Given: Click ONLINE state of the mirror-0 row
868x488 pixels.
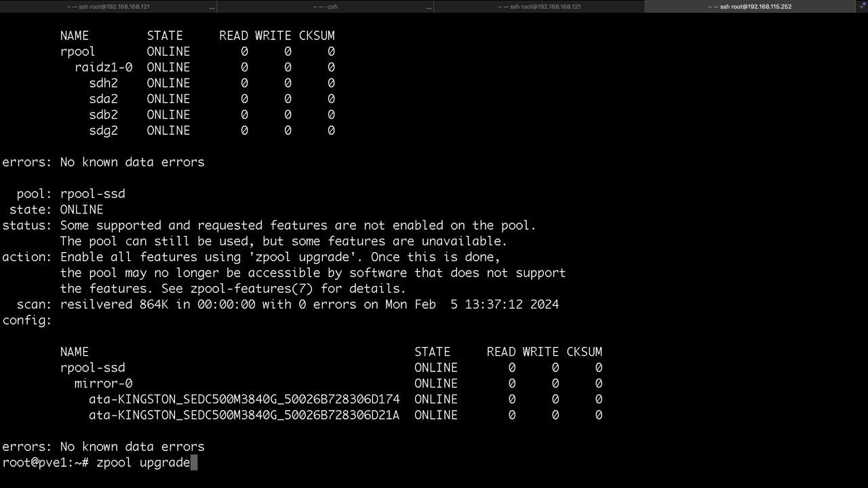Looking at the screenshot, I should point(436,384).
